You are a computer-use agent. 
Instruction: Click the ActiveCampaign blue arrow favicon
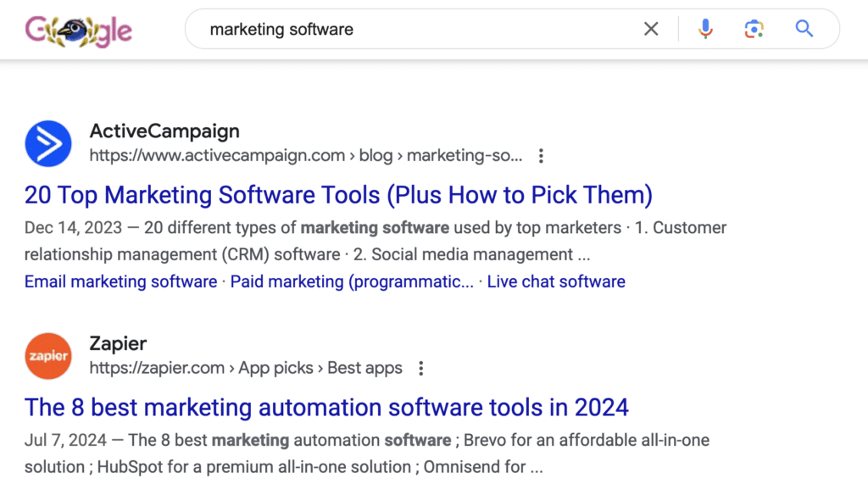(48, 143)
